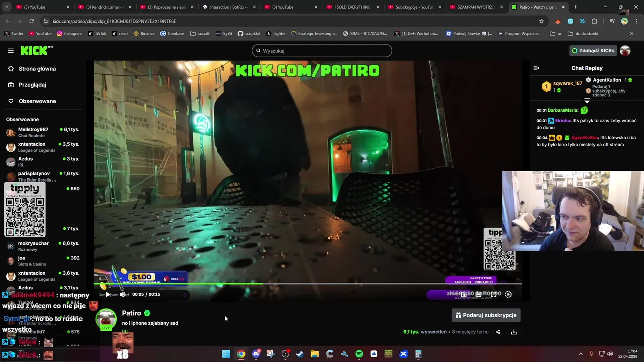
Task: Open Mellstroy987 followed channel
Action: (42, 132)
